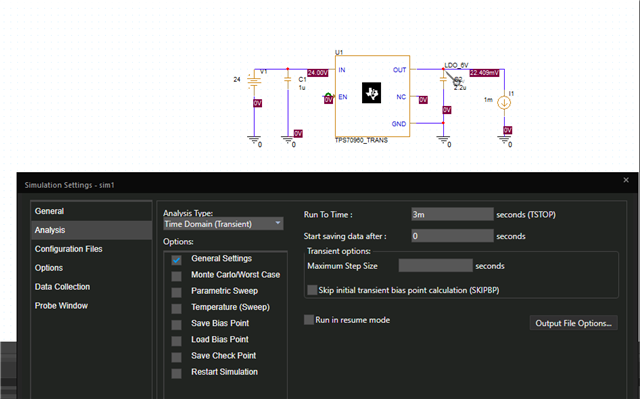640x399 pixels.
Task: Open the Analysis Type dropdown
Action: point(223,224)
